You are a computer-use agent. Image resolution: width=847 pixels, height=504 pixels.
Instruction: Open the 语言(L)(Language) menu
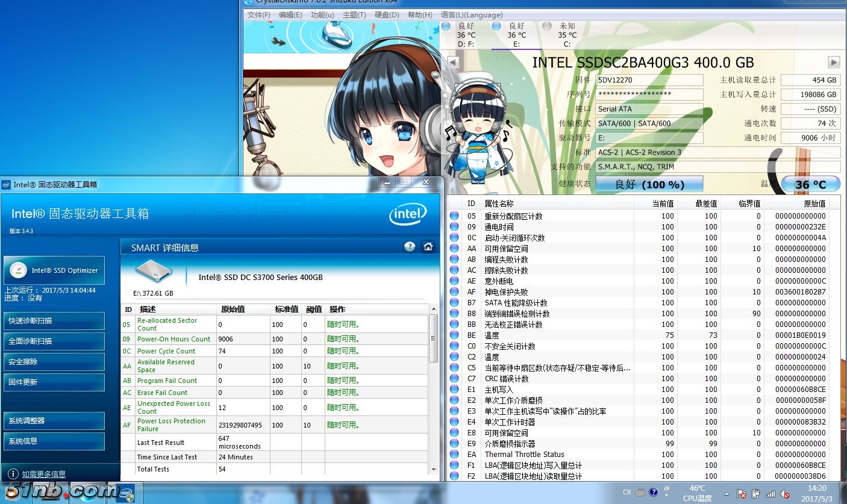click(471, 15)
